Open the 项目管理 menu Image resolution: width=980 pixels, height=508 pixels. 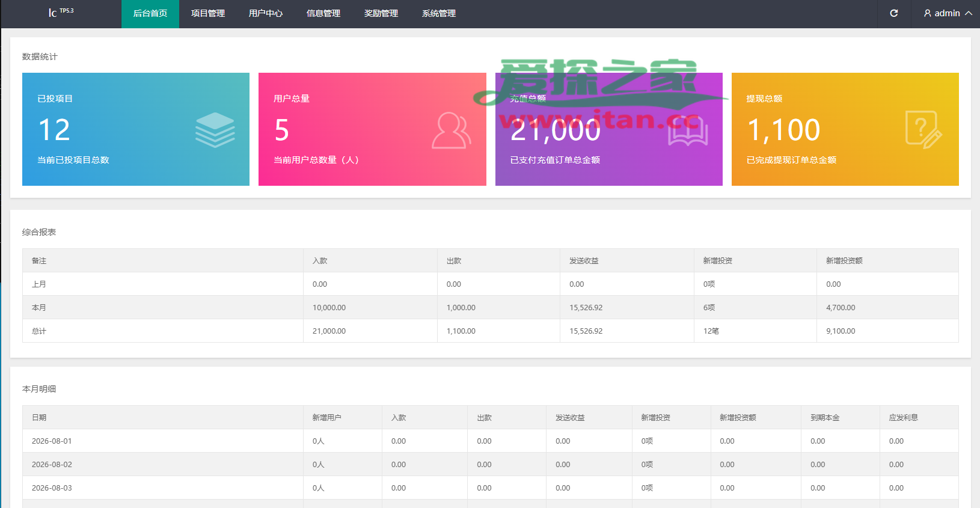point(208,14)
